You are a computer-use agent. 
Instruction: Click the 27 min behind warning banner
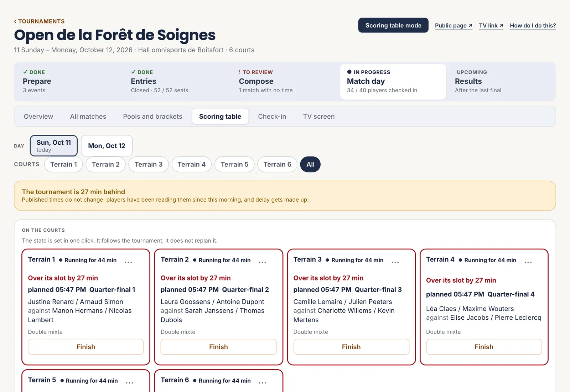(x=285, y=196)
